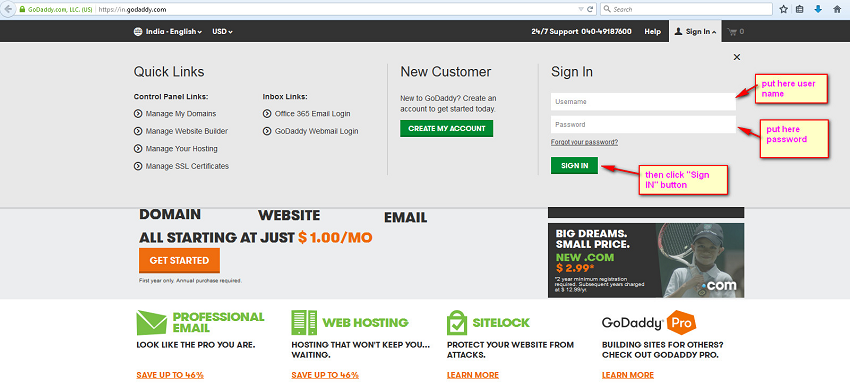Open Manage Your Hosting link
Screen dimensions: 850x389
click(x=182, y=148)
